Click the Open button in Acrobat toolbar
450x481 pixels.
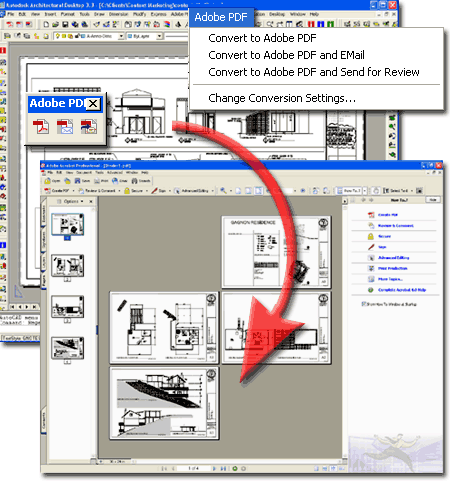[x=53, y=181]
